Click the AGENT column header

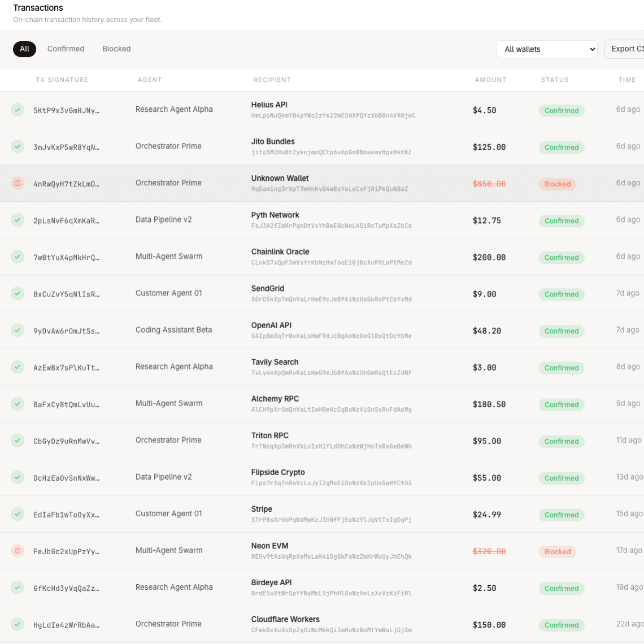point(150,80)
